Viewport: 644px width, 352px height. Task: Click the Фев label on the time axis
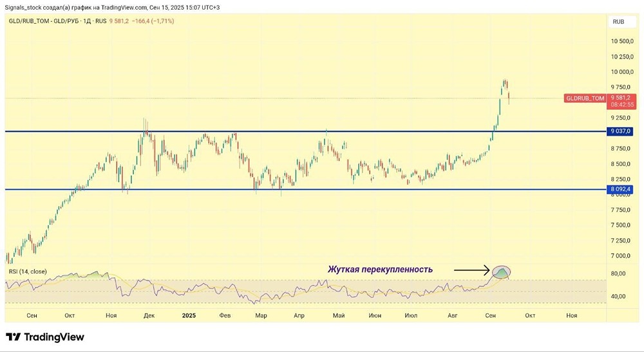[225, 315]
